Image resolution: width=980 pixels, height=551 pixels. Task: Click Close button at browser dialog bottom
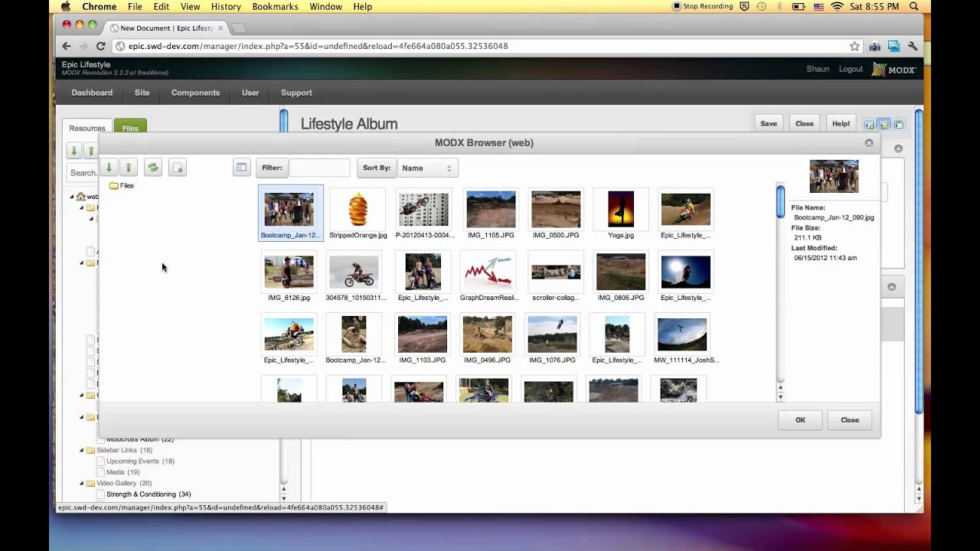point(850,420)
